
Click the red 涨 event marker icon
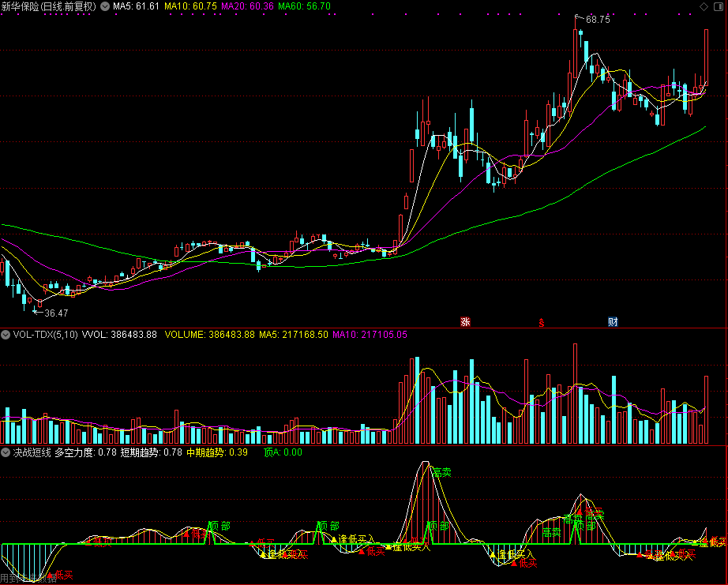pos(465,321)
